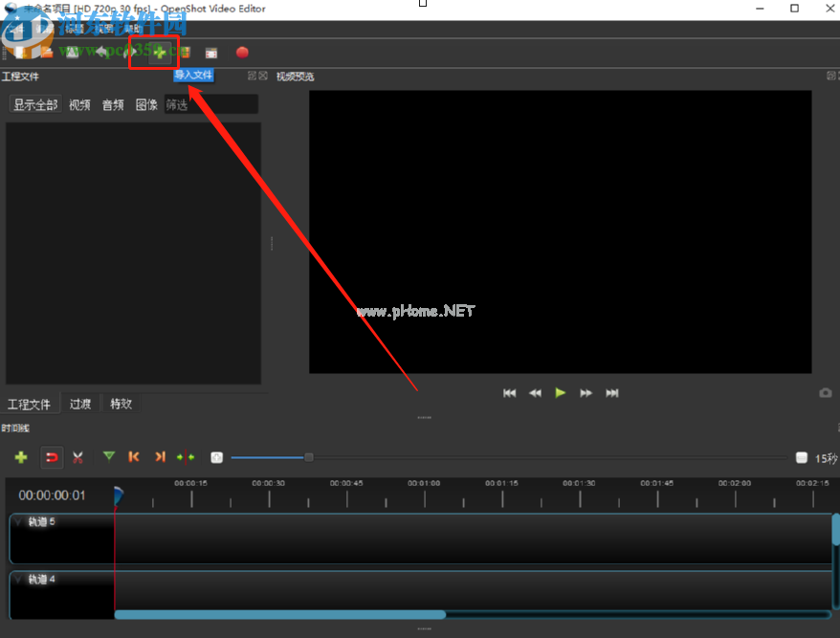This screenshot has height=638, width=840.
Task: Add a new track with the plus icon
Action: point(21,457)
